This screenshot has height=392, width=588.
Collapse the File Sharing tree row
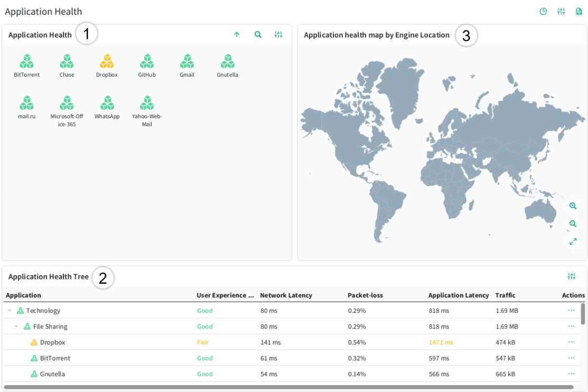click(x=16, y=326)
